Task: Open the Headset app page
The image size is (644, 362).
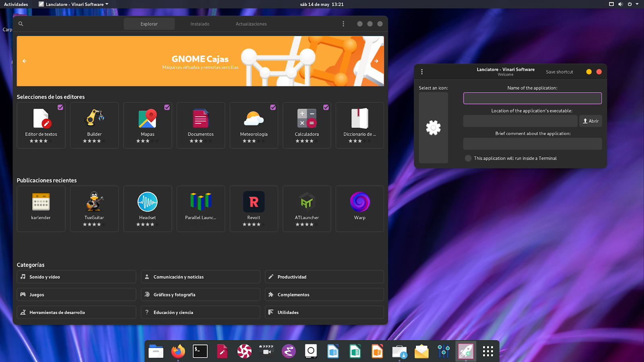Action: 147,208
